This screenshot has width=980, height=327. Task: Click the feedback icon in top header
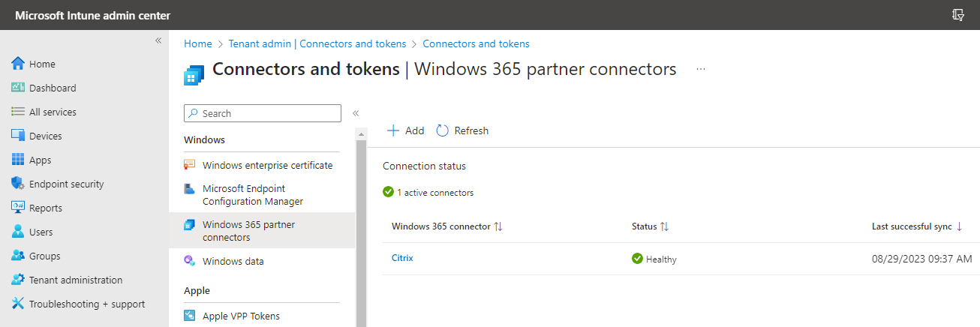pos(957,15)
